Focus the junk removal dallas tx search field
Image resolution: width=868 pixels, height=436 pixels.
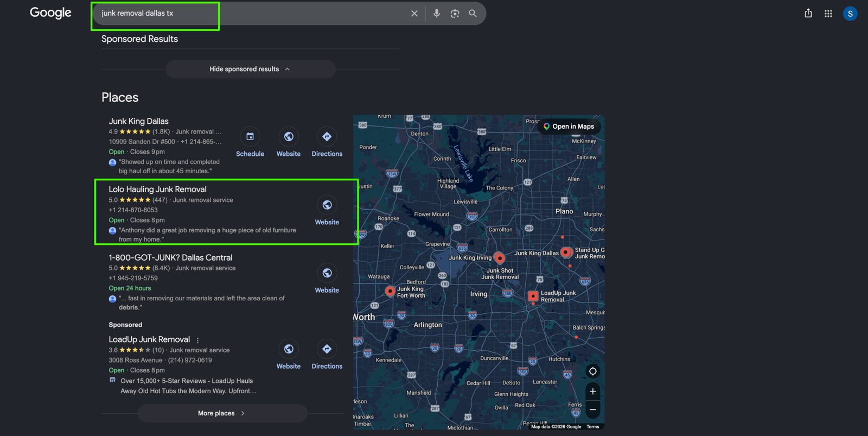click(x=250, y=14)
